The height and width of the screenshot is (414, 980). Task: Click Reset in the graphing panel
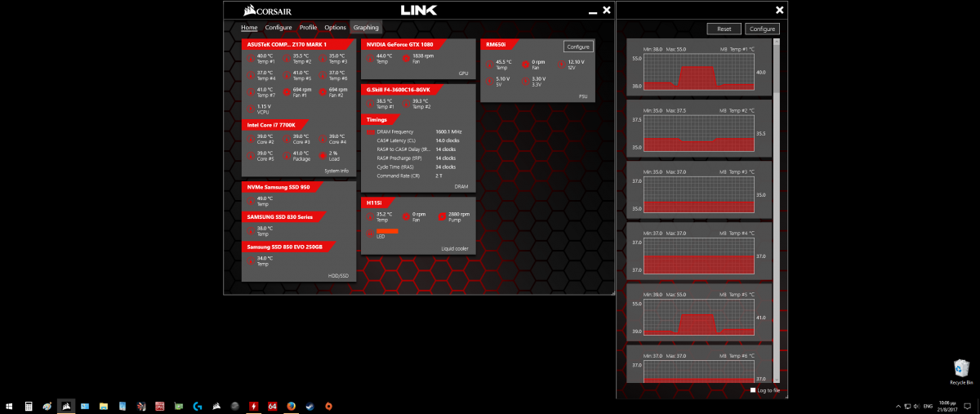[x=724, y=29]
